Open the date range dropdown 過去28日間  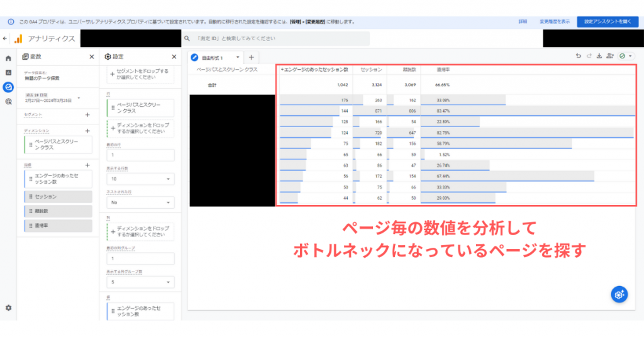(x=52, y=97)
